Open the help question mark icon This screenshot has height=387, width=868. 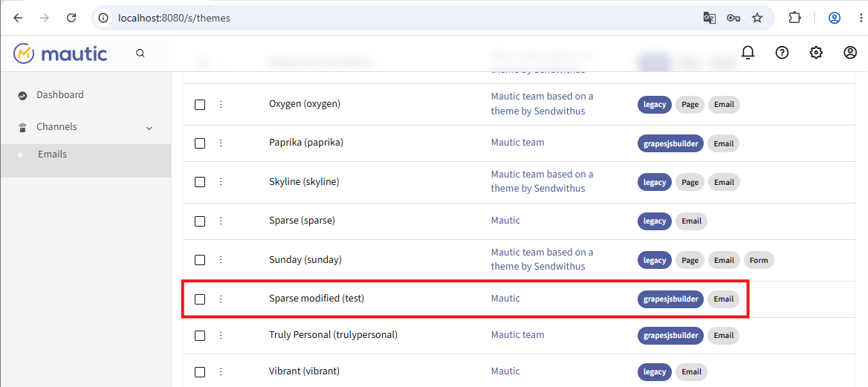[x=782, y=53]
